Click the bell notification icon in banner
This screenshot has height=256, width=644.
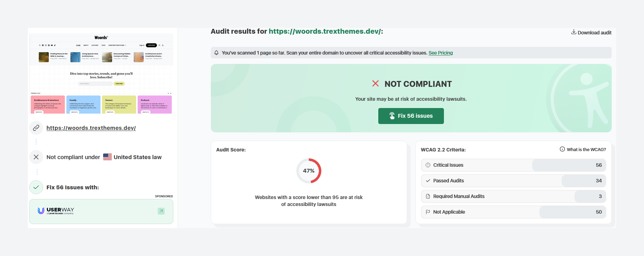pyautogui.click(x=216, y=53)
